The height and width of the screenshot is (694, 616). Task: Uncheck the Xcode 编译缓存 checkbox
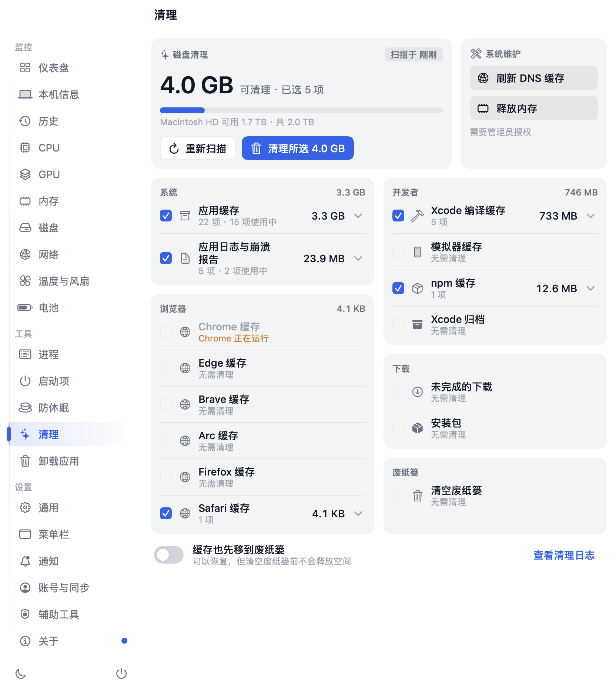[x=398, y=216]
